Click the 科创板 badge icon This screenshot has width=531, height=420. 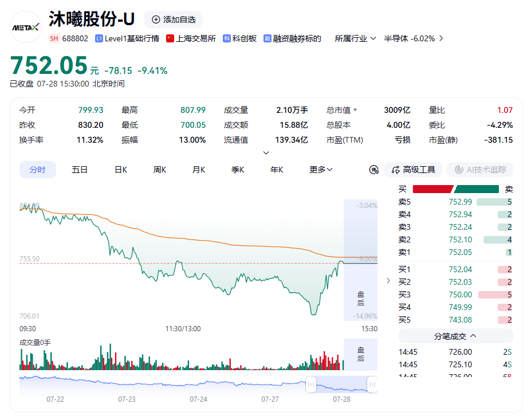(x=227, y=38)
